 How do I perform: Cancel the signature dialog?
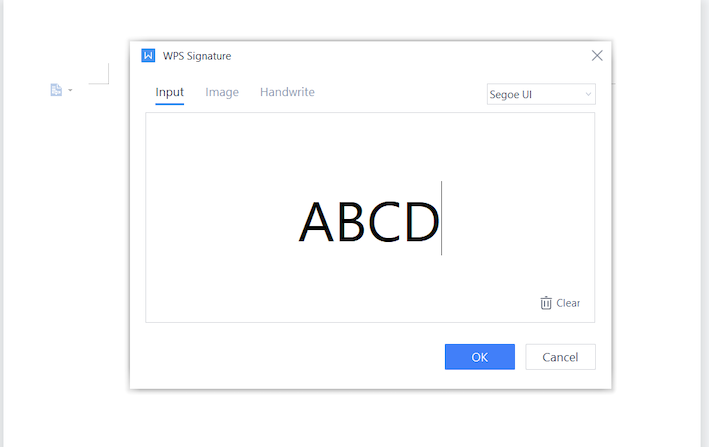(560, 357)
